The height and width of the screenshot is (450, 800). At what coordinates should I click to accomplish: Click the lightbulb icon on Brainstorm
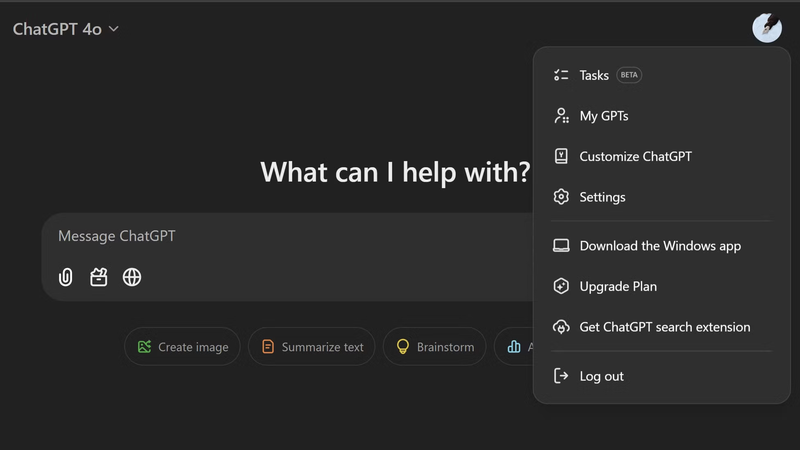tap(403, 347)
